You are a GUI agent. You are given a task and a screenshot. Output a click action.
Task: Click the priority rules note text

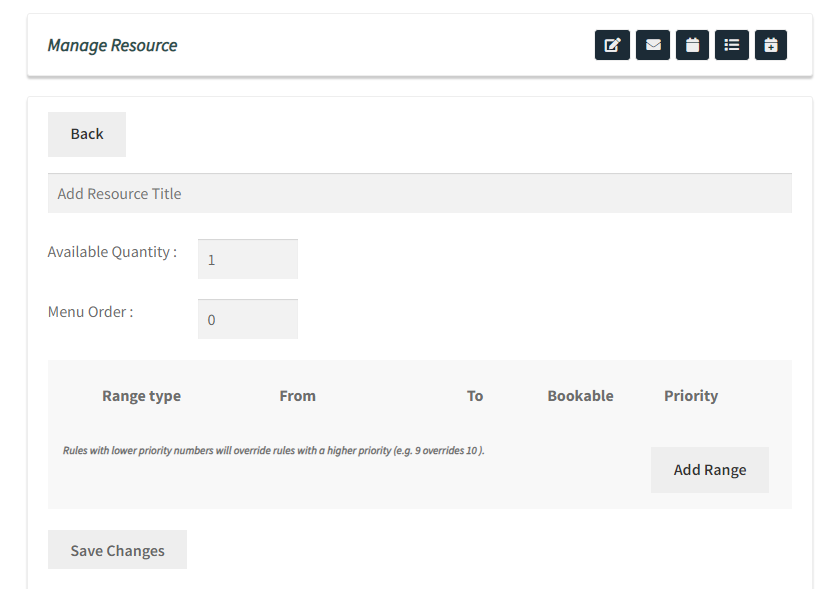pyautogui.click(x=274, y=450)
